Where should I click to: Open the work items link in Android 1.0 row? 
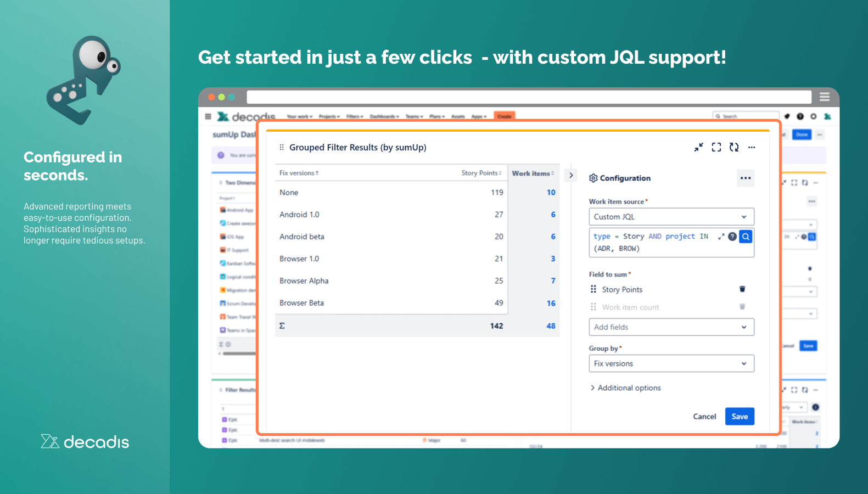point(553,215)
